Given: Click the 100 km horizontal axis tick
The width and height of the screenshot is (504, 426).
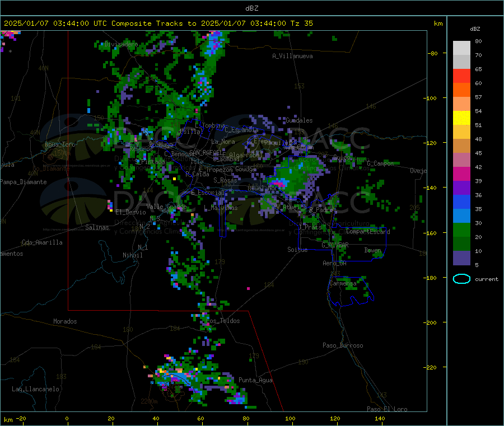Looking at the screenshot, I should click(290, 418).
